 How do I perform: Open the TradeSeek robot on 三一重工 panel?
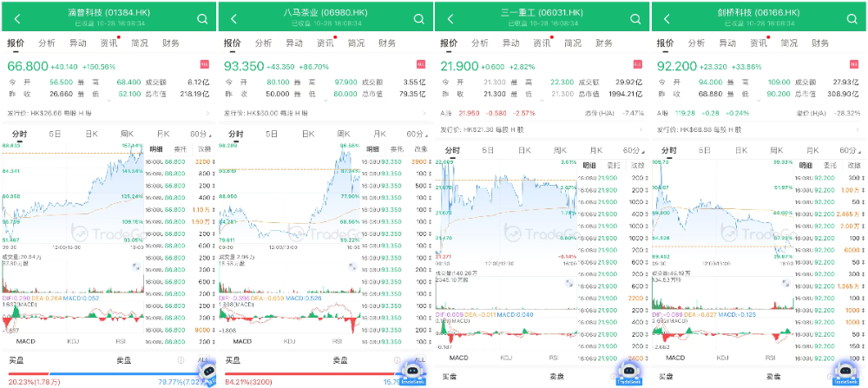[x=628, y=373]
